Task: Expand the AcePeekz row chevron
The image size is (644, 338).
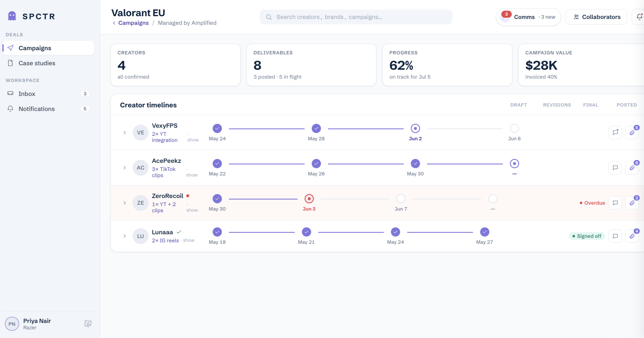Action: coord(125,168)
